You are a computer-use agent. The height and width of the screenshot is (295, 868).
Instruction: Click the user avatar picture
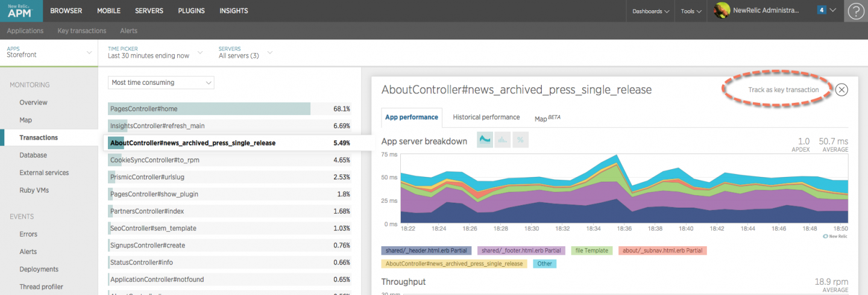(722, 10)
